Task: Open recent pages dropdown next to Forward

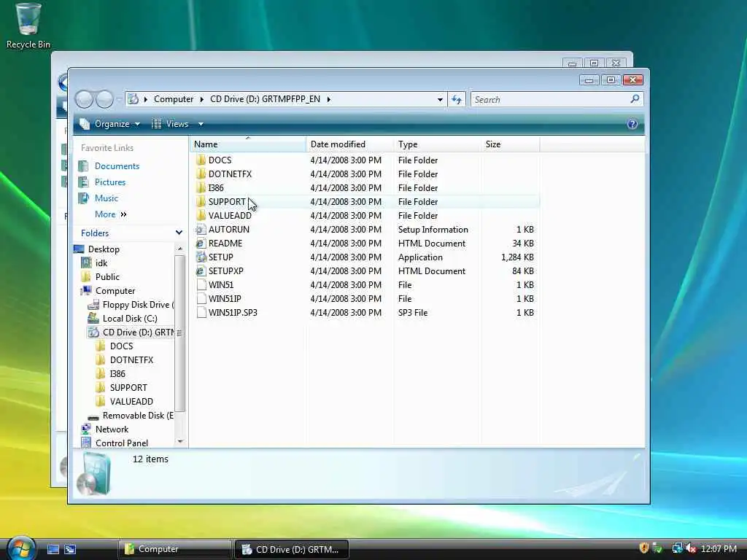Action: pos(119,99)
